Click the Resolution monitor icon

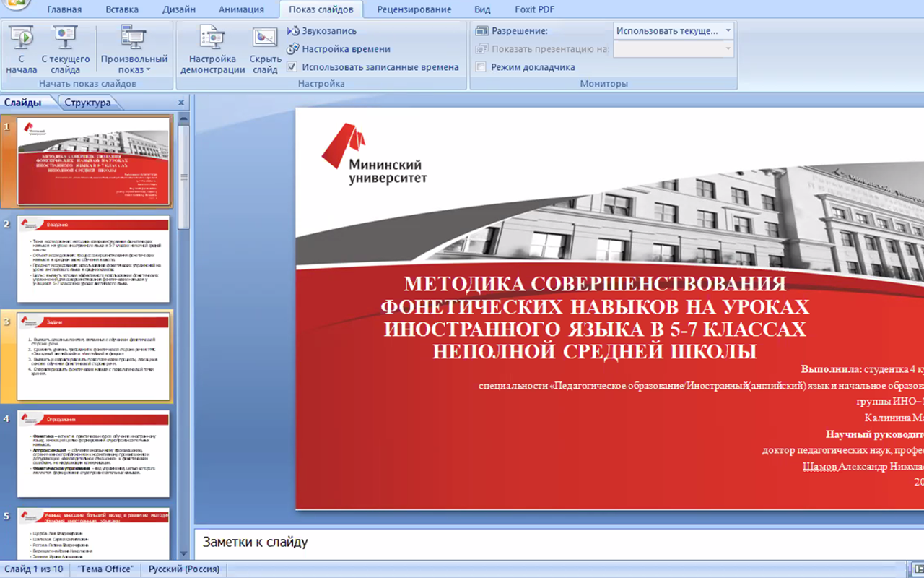481,31
